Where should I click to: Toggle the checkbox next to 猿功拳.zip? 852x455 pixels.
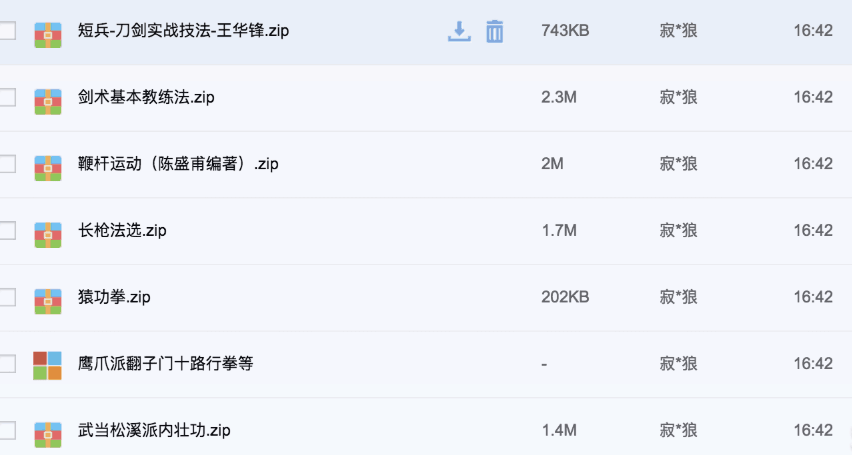coord(7,297)
